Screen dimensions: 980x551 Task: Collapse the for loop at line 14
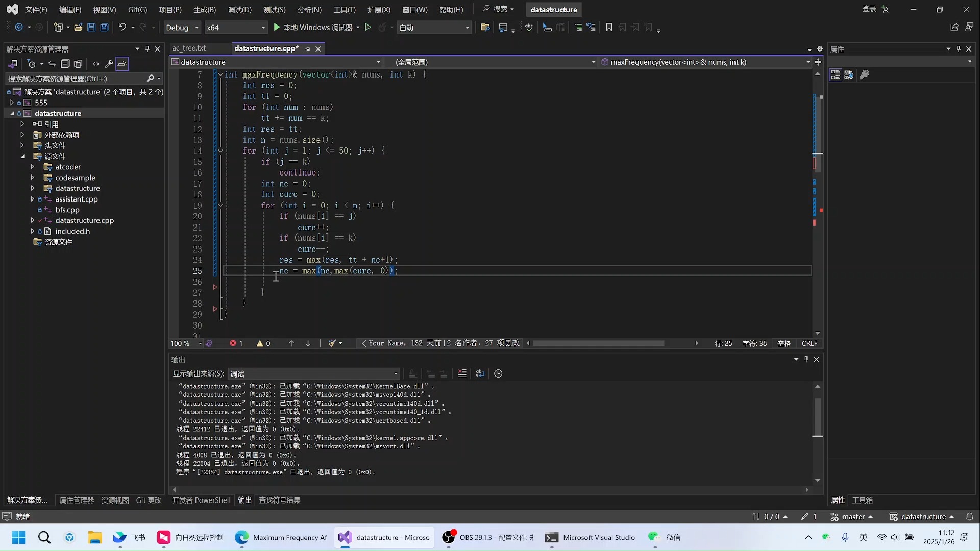click(x=220, y=151)
